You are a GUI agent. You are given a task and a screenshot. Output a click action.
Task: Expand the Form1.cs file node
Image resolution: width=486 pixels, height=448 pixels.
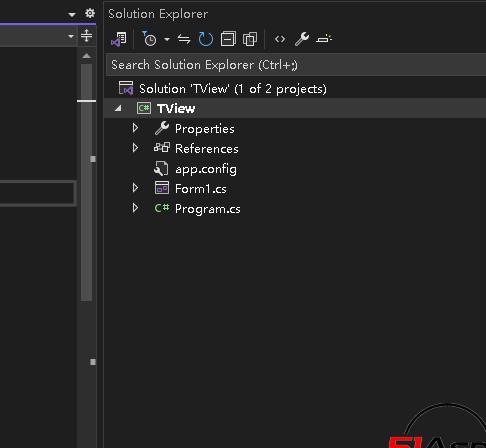click(135, 188)
